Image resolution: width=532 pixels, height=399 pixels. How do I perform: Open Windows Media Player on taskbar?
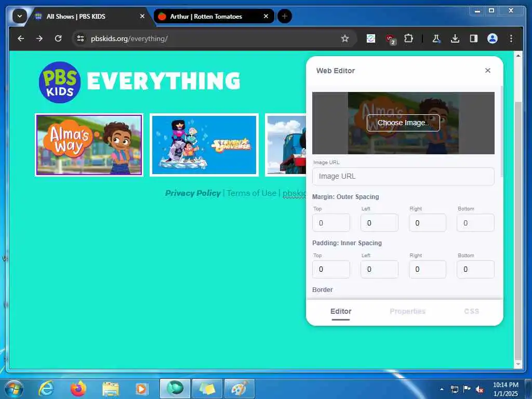click(141, 389)
